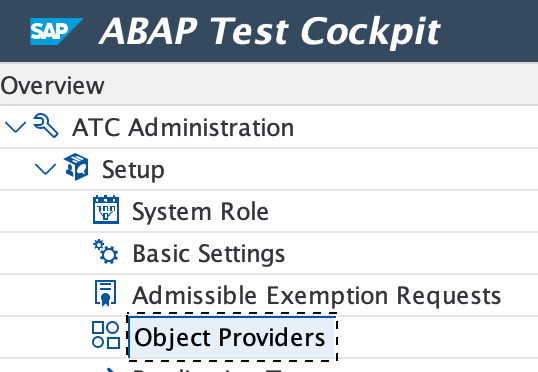
Task: Open Admissible Exemption Requests entry
Action: [317, 295]
